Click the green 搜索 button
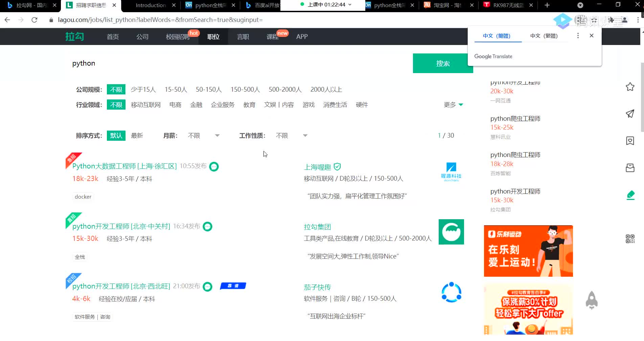 coord(443,63)
